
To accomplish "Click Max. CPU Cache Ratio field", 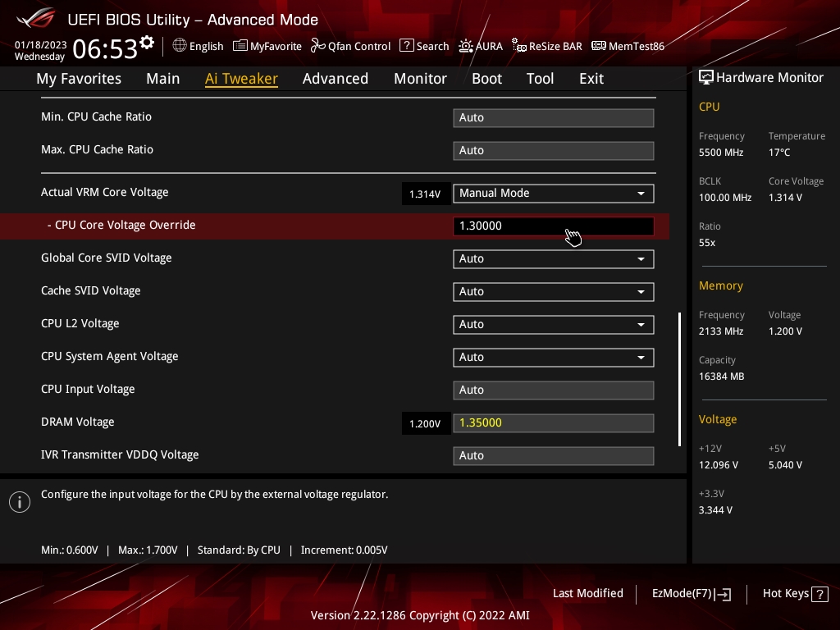I will 554,151.
